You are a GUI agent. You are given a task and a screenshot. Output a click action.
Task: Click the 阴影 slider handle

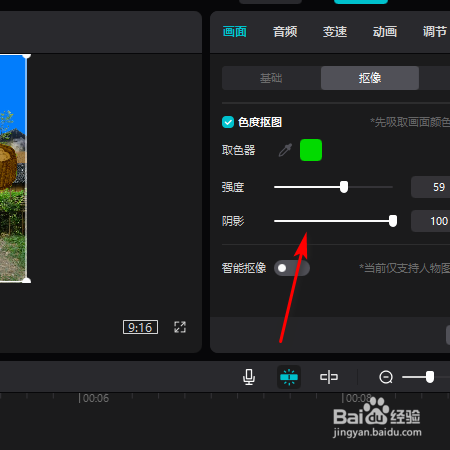[393, 221]
